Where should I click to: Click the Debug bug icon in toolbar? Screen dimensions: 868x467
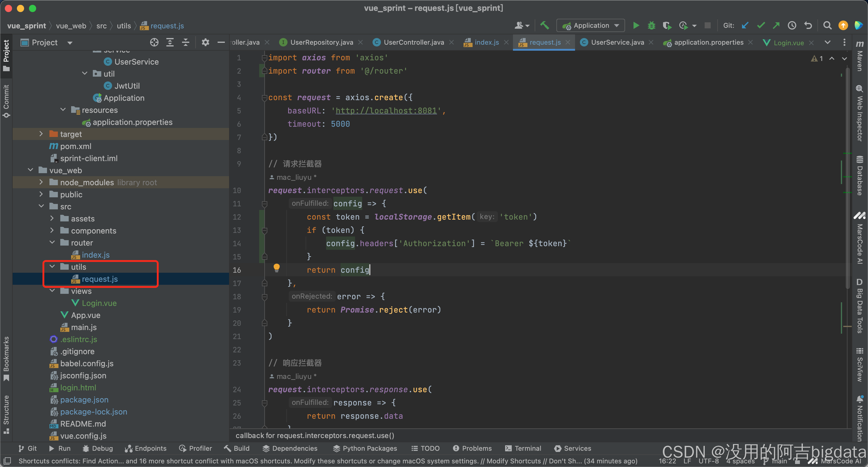click(x=651, y=26)
